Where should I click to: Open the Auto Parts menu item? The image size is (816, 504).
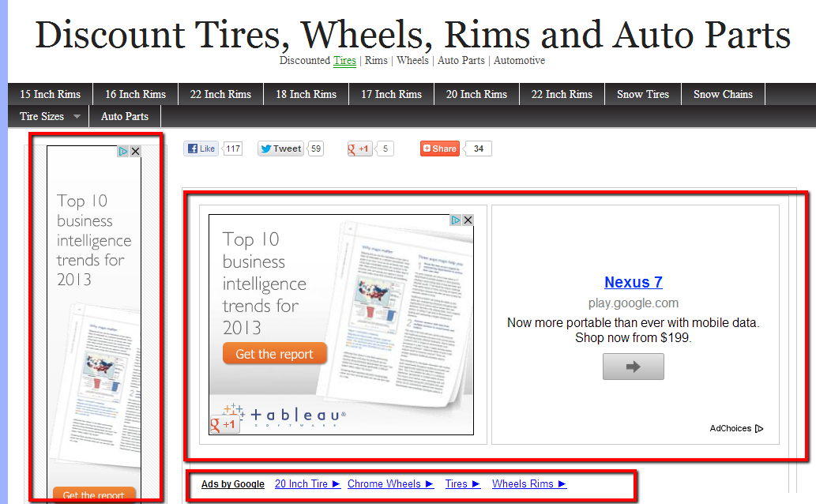click(x=125, y=116)
